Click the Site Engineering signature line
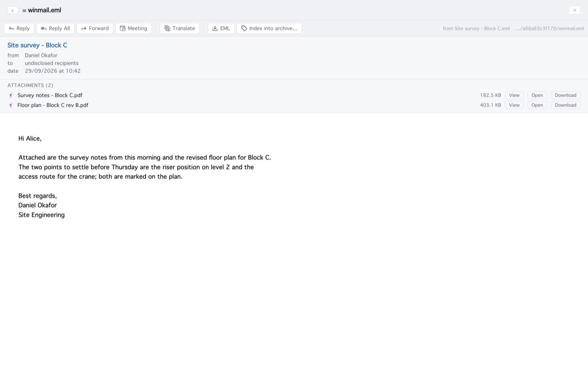This screenshot has height=367, width=588. click(x=42, y=215)
